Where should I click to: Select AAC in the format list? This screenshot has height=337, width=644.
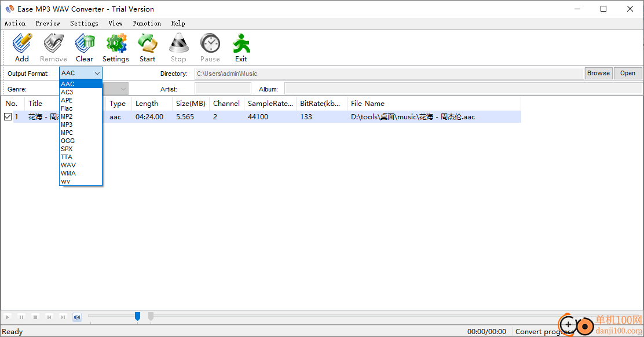pos(80,84)
